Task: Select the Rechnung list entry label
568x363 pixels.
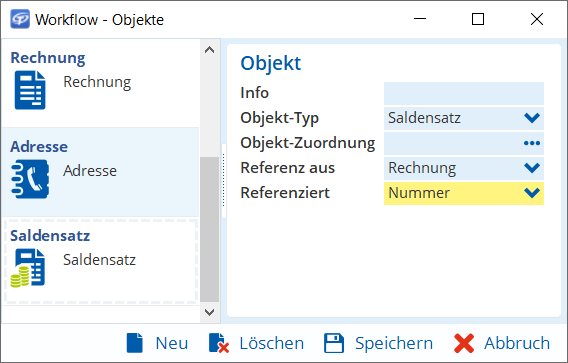Action: [x=97, y=82]
